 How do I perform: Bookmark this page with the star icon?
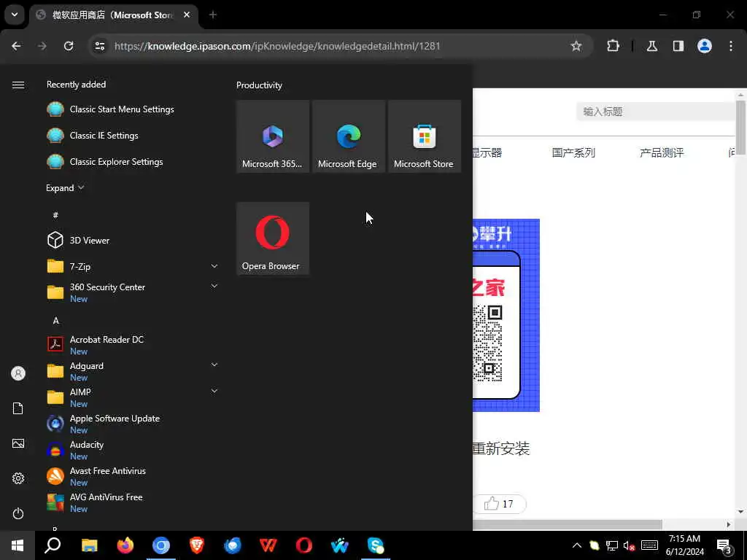[x=576, y=46]
